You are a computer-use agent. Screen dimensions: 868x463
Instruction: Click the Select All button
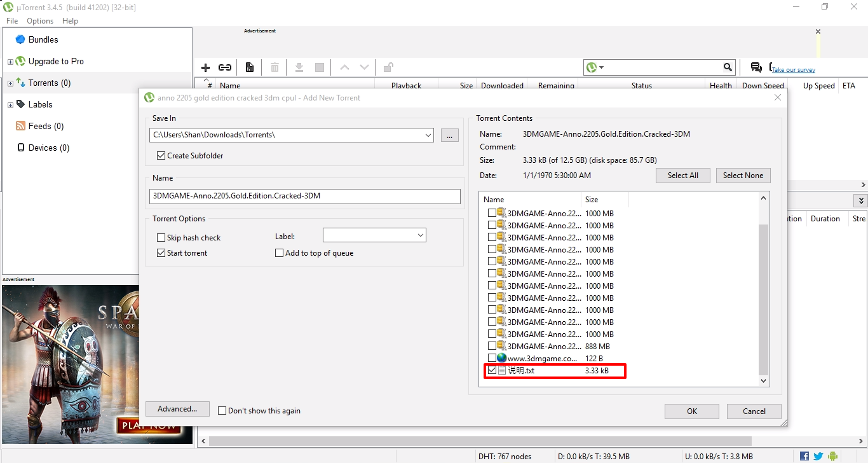tap(683, 176)
